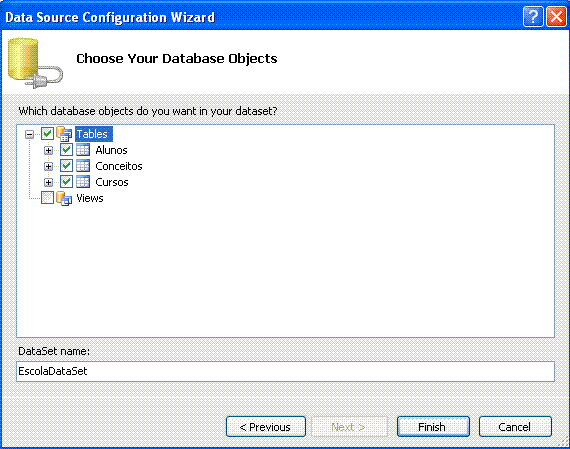Viewport: 570px width, 449px height.
Task: Click the Cursos table icon
Action: (83, 182)
